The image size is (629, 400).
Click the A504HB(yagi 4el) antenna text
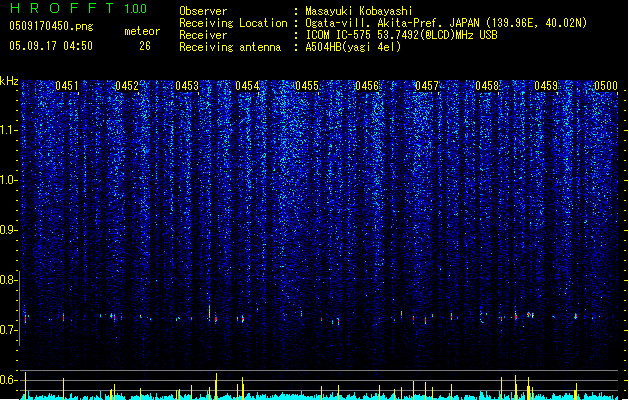(353, 47)
